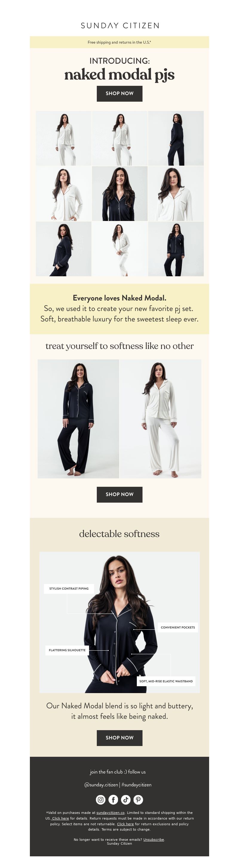The width and height of the screenshot is (239, 868).
Task: Click Shop Now under naked modal pjs
Action: (119, 93)
